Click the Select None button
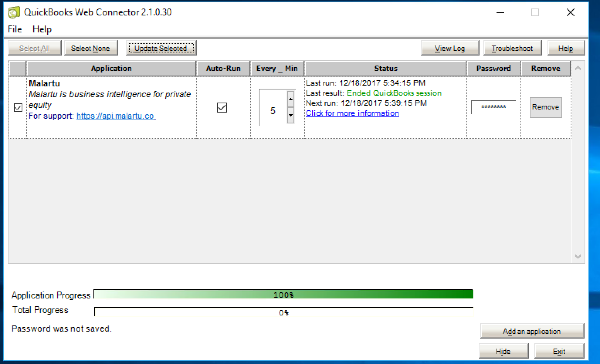The width and height of the screenshot is (600, 364). tap(90, 48)
